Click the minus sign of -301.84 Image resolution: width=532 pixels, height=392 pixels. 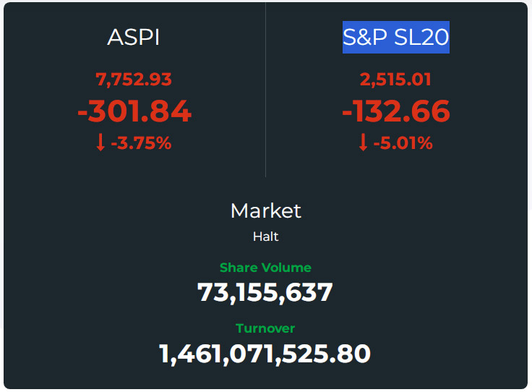[82, 112]
